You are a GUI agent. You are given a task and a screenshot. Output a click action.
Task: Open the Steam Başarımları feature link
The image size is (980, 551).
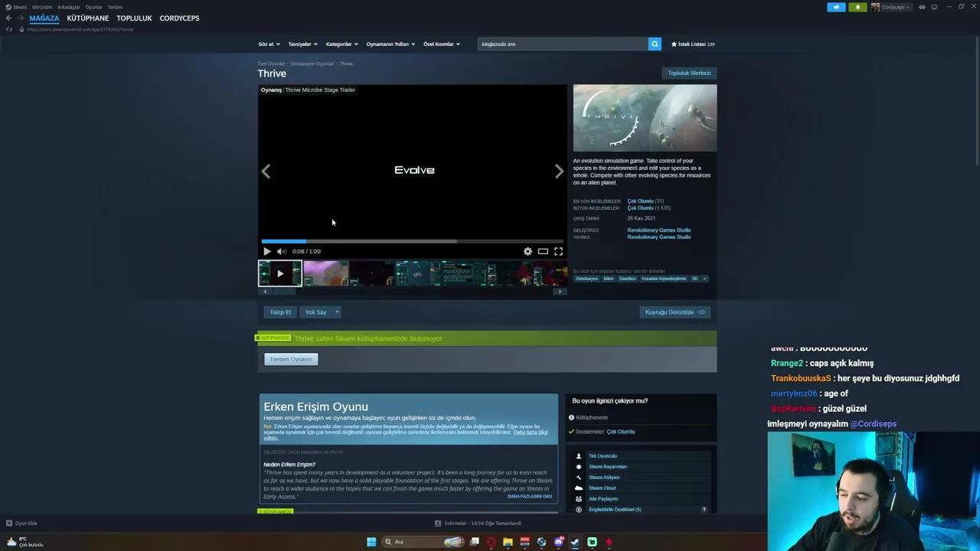pyautogui.click(x=608, y=467)
